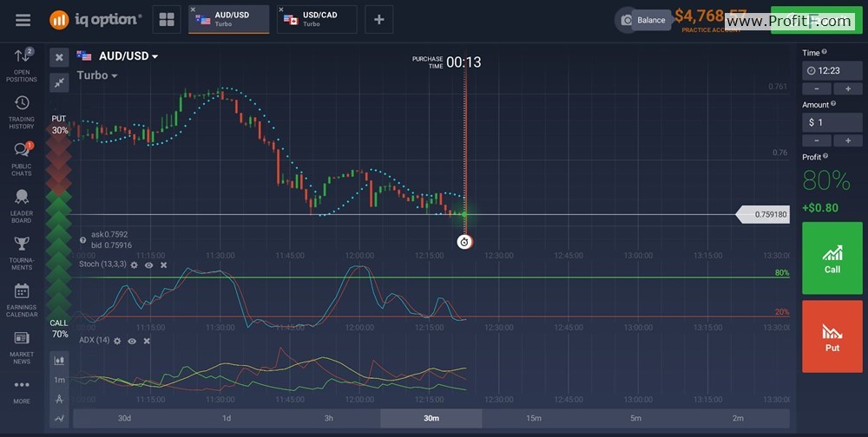Close the USD/CAD Turbo tab

click(x=281, y=10)
